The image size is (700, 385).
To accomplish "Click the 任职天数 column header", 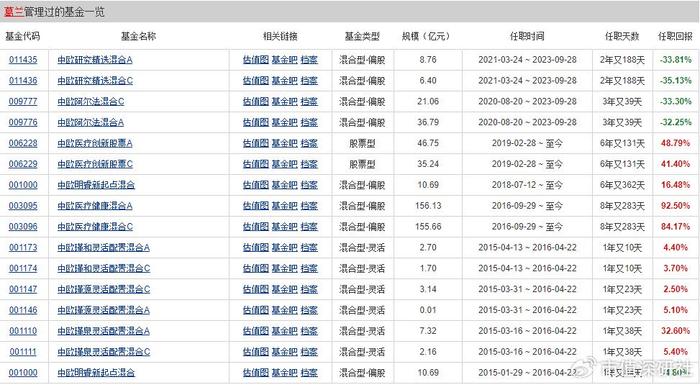I will tap(622, 36).
